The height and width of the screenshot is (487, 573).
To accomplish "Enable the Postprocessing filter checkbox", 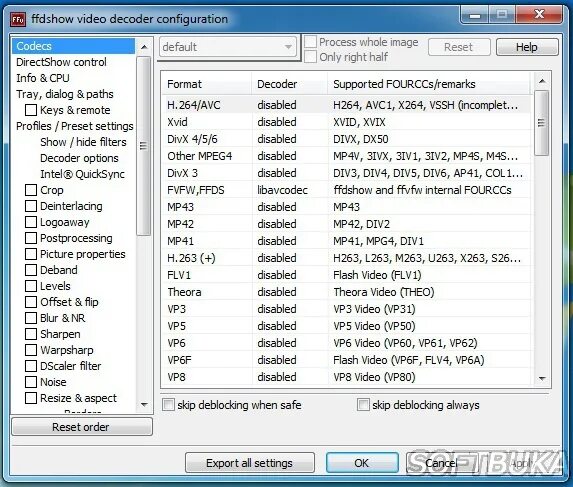I will point(31,238).
